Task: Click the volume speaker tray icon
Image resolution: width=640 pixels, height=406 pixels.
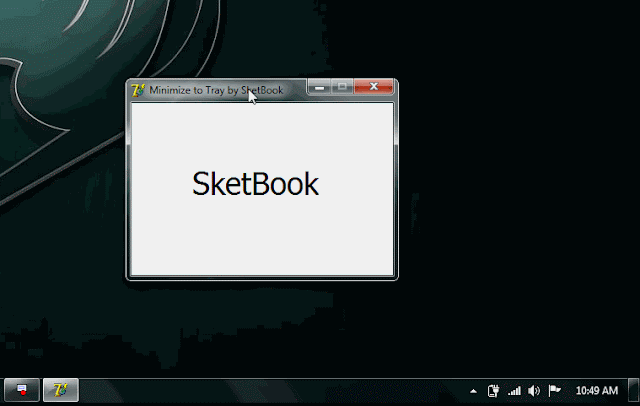Action: tap(534, 391)
